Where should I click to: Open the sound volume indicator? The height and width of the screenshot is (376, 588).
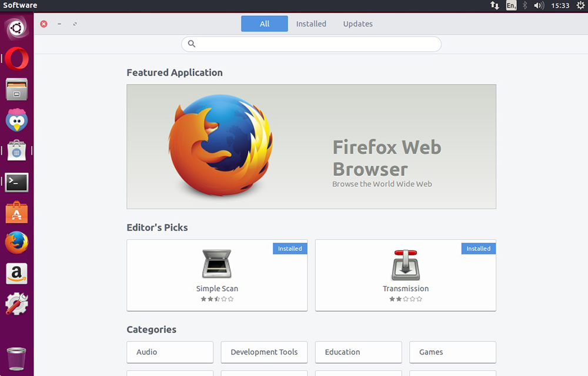(x=539, y=5)
